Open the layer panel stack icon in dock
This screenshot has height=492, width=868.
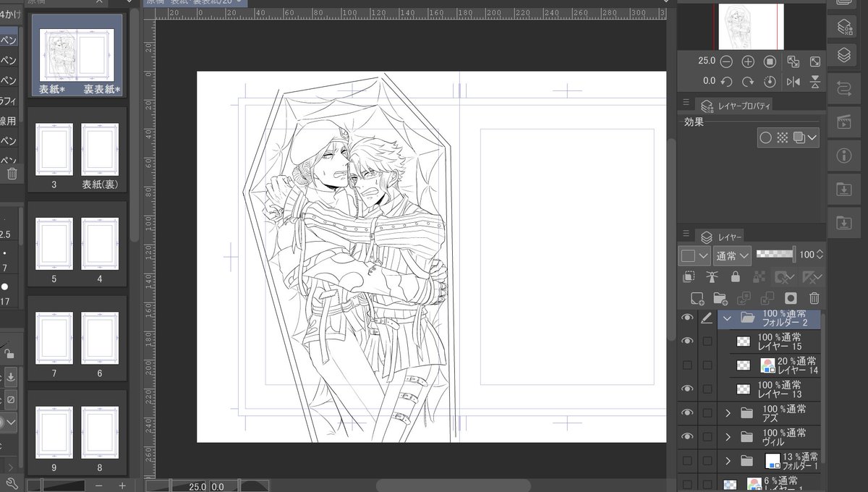843,54
